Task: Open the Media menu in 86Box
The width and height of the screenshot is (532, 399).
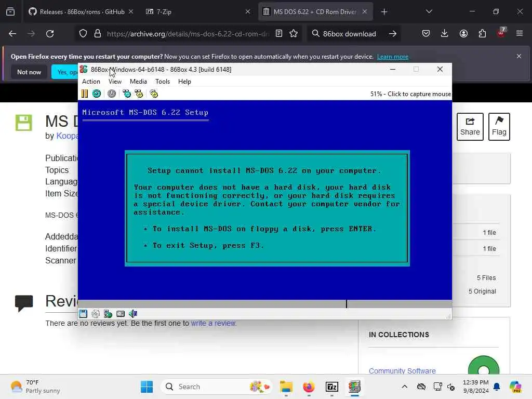Action: 138,82
